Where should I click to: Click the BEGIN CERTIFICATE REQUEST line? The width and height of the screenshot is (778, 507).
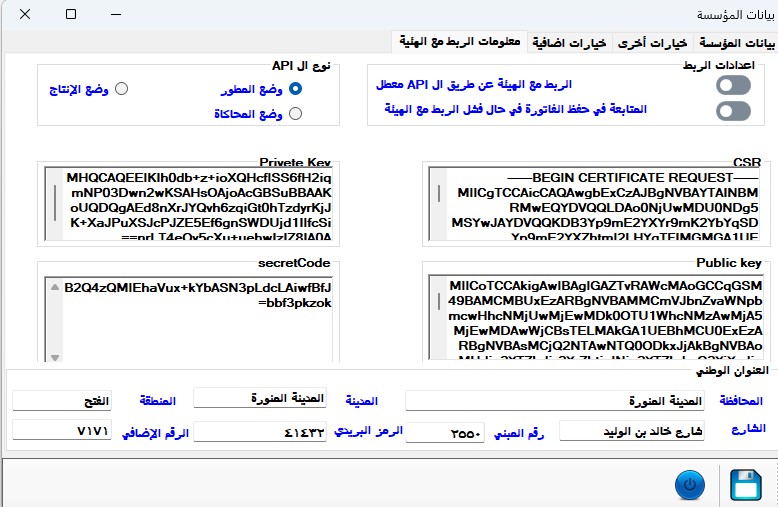click(x=633, y=178)
